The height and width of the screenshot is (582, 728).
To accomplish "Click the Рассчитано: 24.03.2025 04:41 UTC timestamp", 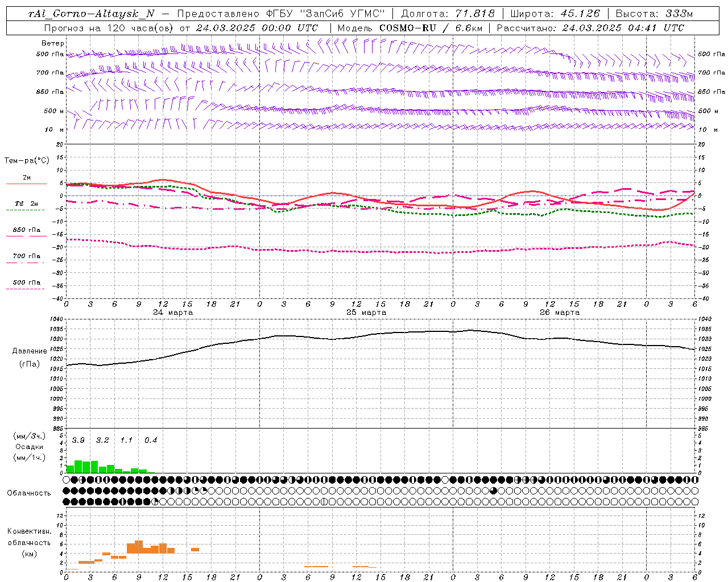I will [x=590, y=27].
